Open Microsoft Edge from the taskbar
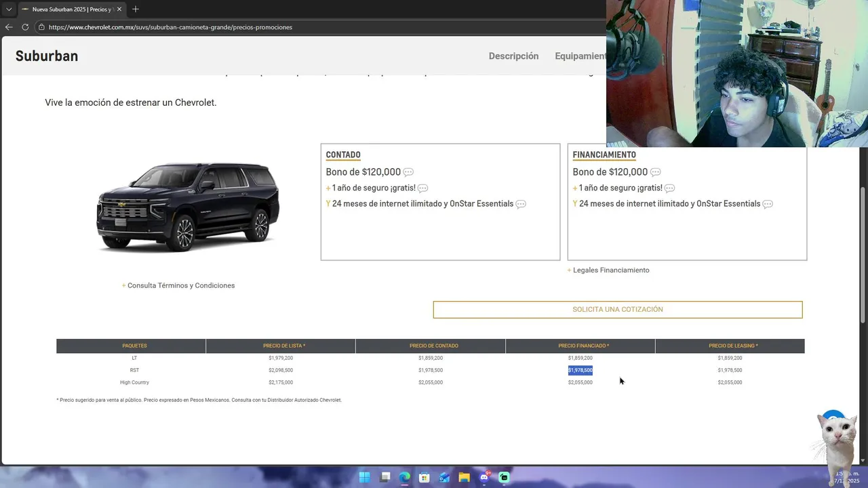 [x=404, y=477]
